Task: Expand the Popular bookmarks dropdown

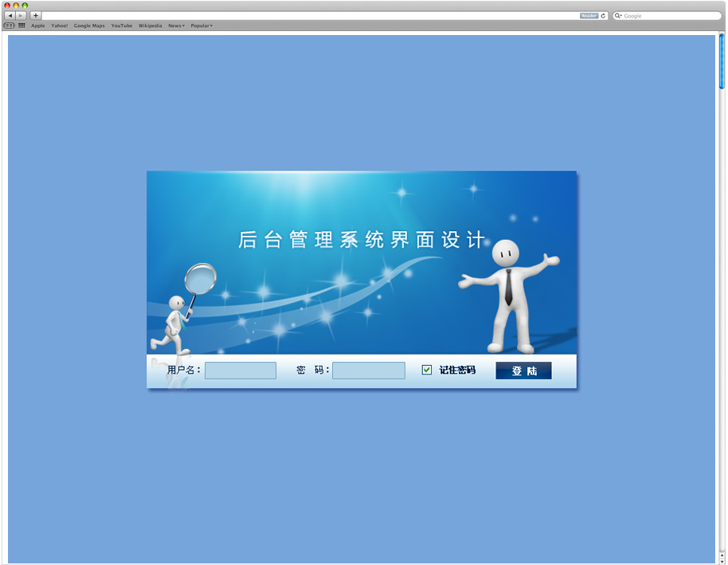Action: (201, 26)
